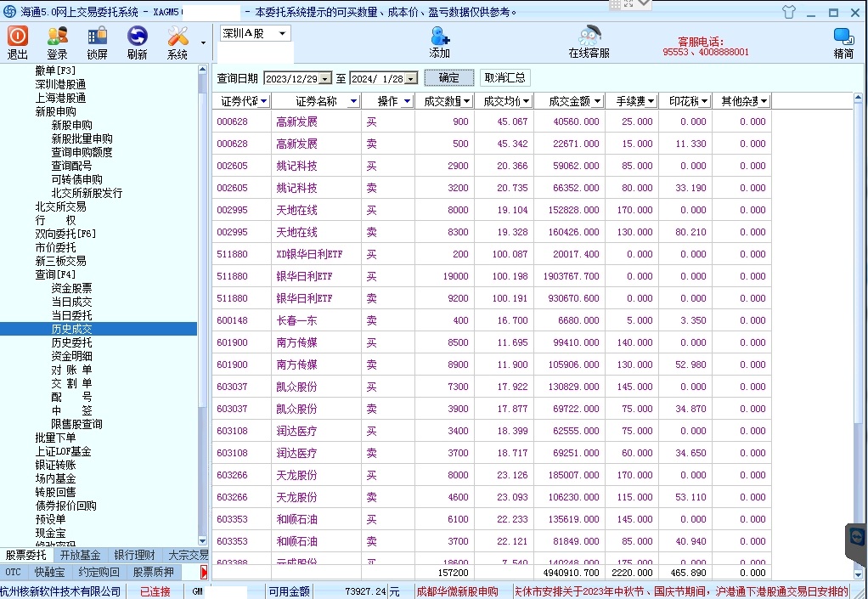Switch to the 银行理财 tab

(134, 555)
